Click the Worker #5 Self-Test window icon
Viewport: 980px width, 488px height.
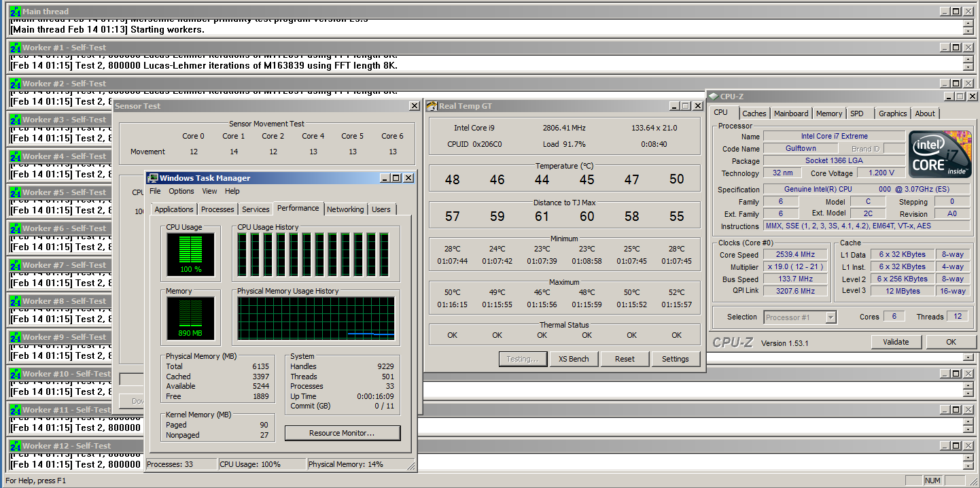tap(16, 192)
